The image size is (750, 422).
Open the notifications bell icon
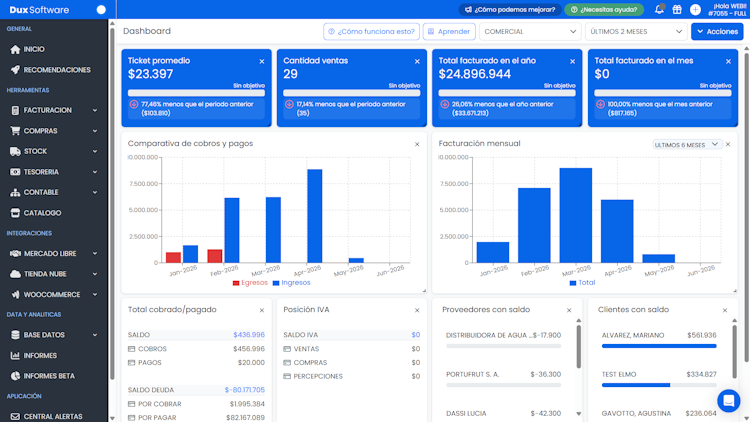pos(659,9)
